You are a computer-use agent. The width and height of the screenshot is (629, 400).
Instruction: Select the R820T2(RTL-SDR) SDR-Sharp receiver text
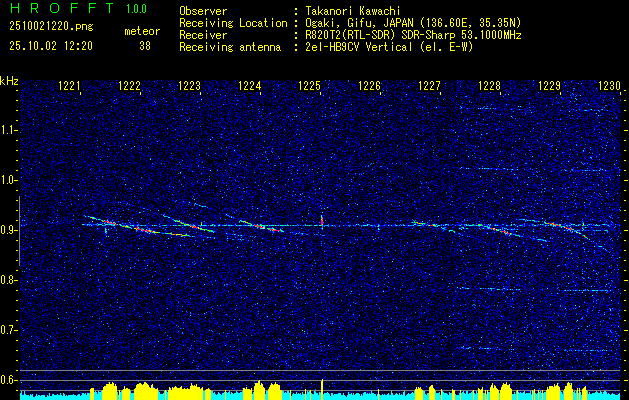pyautogui.click(x=413, y=35)
